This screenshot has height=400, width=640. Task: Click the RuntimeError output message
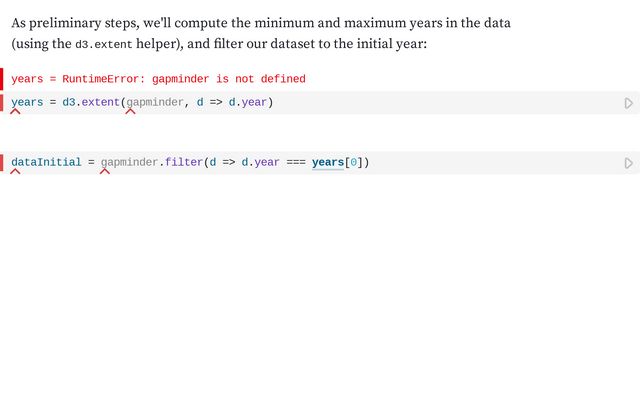point(158,79)
